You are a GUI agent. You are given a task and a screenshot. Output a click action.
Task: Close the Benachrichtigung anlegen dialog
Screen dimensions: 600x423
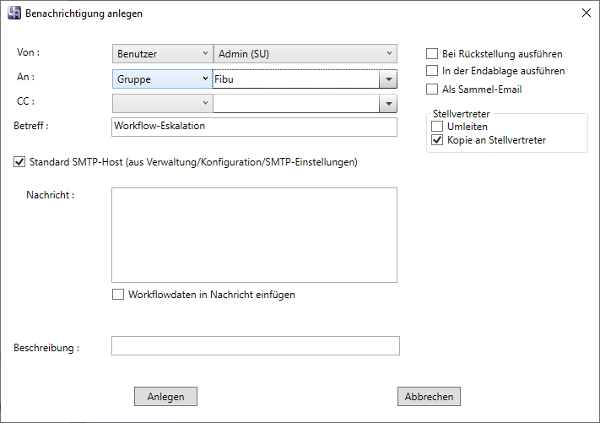[x=586, y=13]
